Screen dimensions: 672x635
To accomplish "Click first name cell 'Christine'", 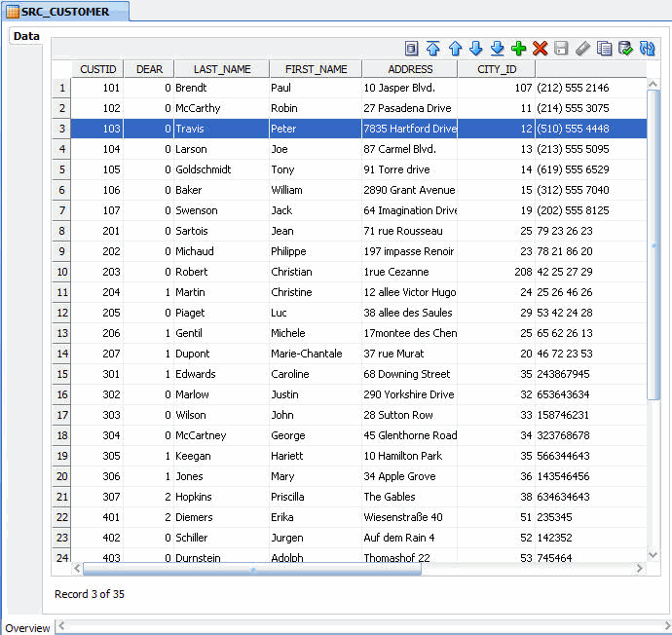I will (316, 292).
